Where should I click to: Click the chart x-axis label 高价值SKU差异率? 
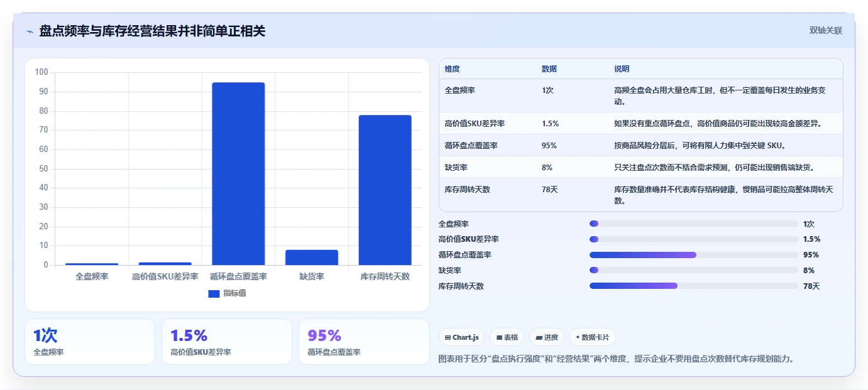pos(165,276)
